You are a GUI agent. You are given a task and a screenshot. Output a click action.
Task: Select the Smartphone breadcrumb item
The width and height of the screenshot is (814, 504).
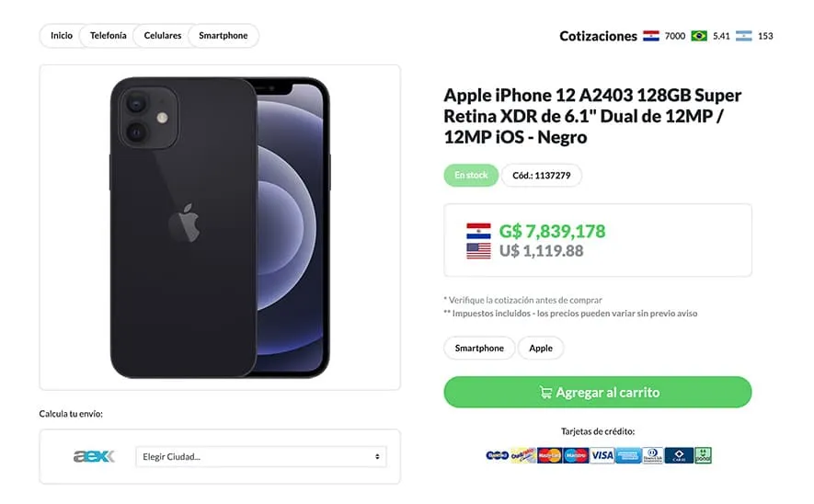[x=224, y=36]
